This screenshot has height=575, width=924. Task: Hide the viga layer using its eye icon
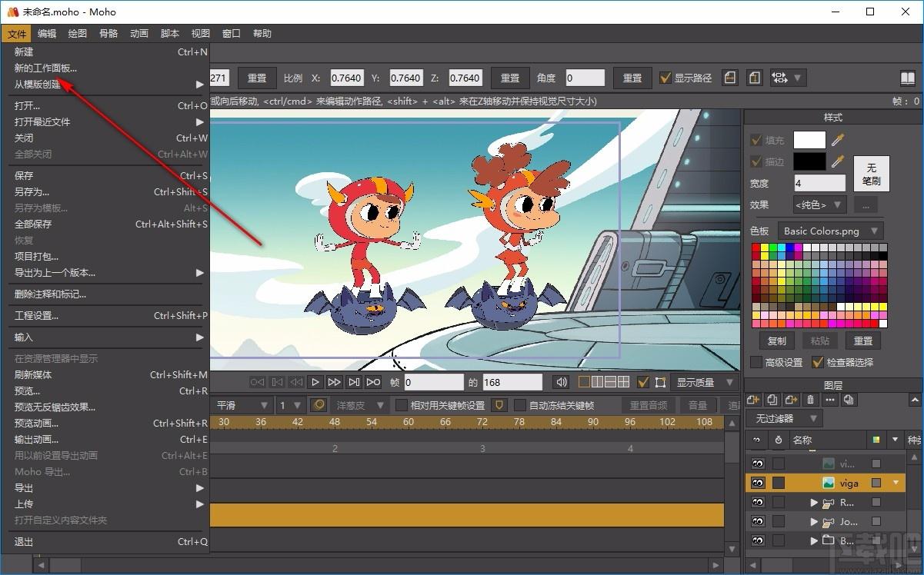point(758,483)
